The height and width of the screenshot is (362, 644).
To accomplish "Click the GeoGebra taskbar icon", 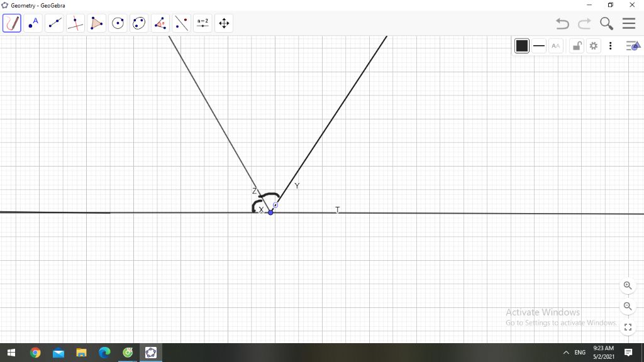I will tap(151, 353).
